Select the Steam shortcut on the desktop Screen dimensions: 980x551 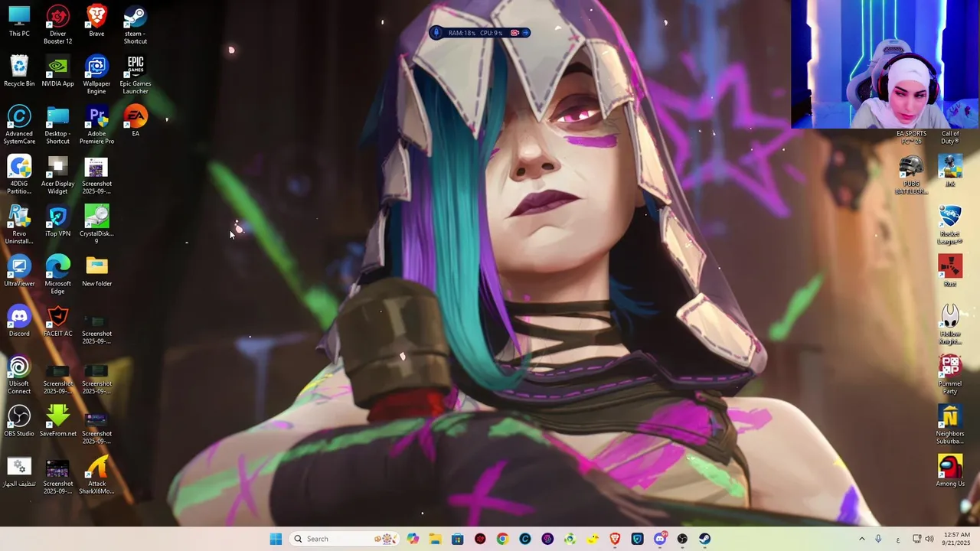(136, 24)
